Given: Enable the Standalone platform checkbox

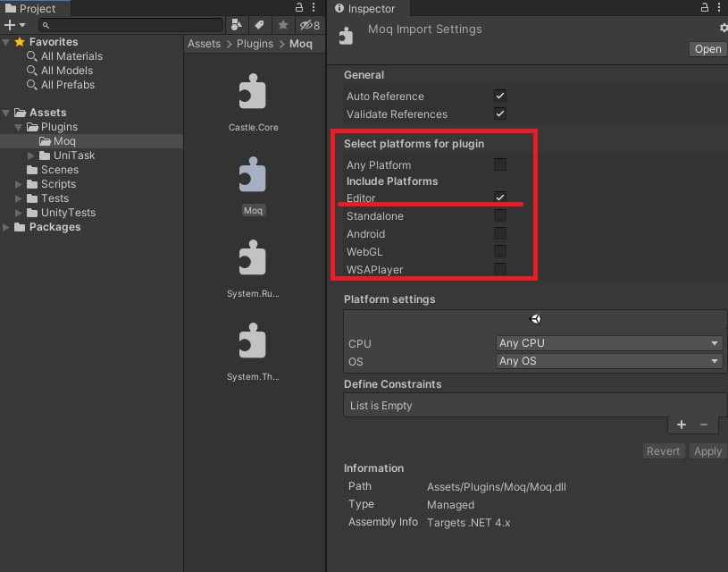Looking at the screenshot, I should pyautogui.click(x=500, y=215).
